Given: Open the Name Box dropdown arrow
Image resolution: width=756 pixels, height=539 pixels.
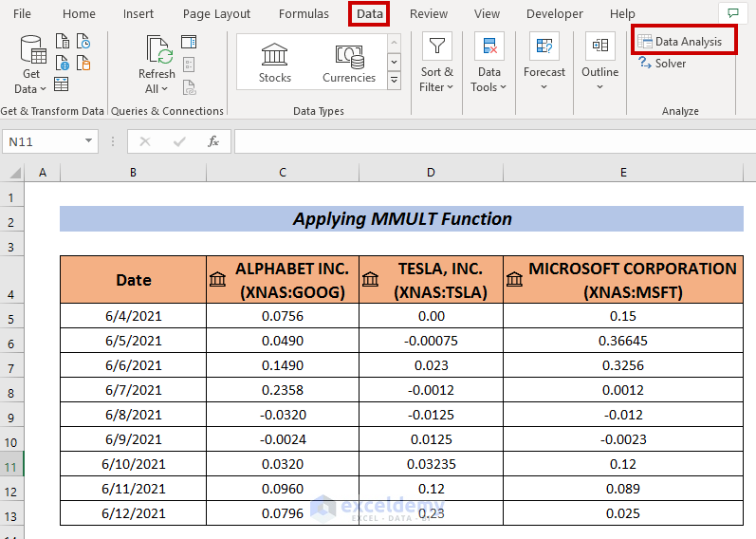Looking at the screenshot, I should tap(88, 140).
